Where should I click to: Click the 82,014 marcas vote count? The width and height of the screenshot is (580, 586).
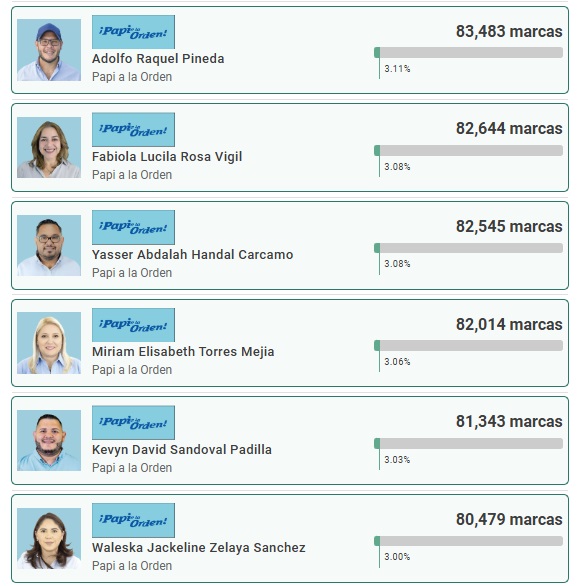point(509,324)
